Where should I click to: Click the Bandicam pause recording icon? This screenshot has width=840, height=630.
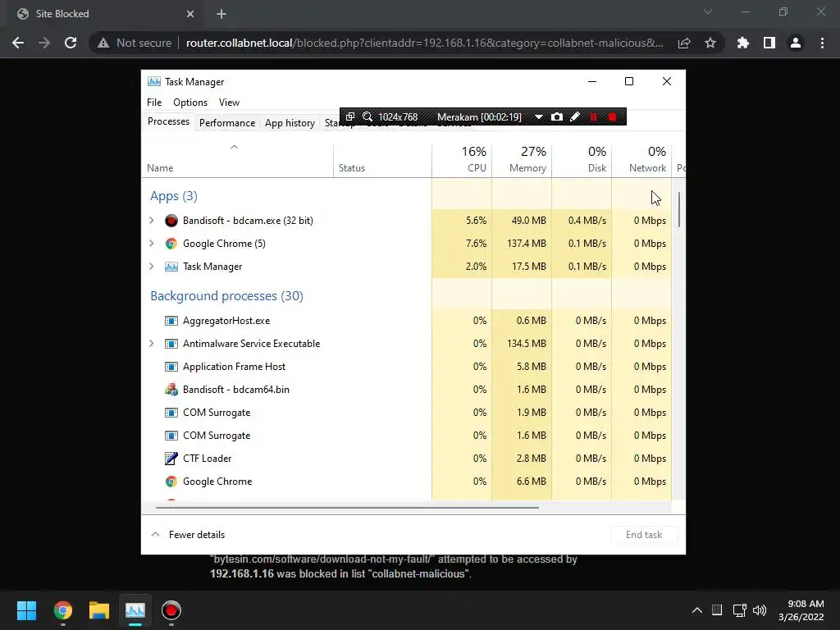click(594, 116)
